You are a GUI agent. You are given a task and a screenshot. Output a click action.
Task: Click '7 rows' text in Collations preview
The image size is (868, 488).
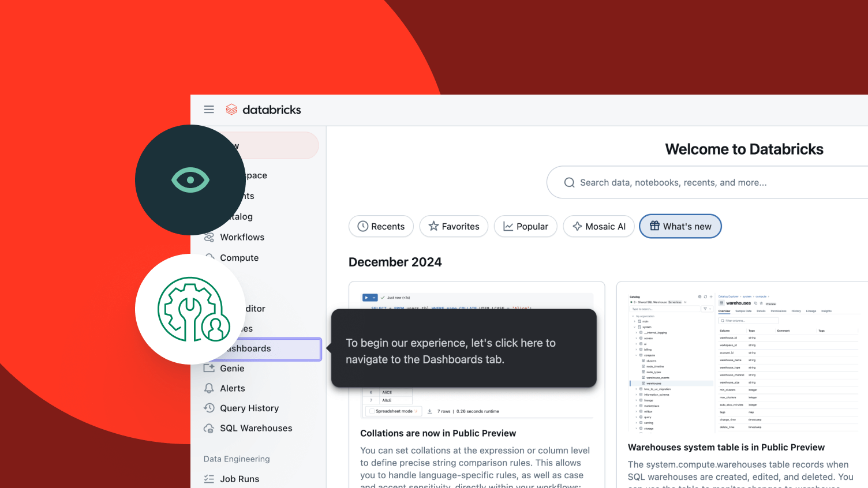444,411
